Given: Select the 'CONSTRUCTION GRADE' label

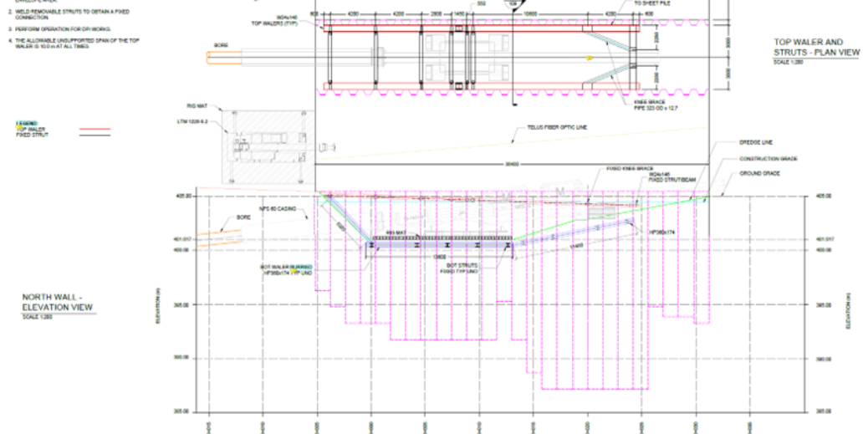Looking at the screenshot, I should pyautogui.click(x=768, y=160).
